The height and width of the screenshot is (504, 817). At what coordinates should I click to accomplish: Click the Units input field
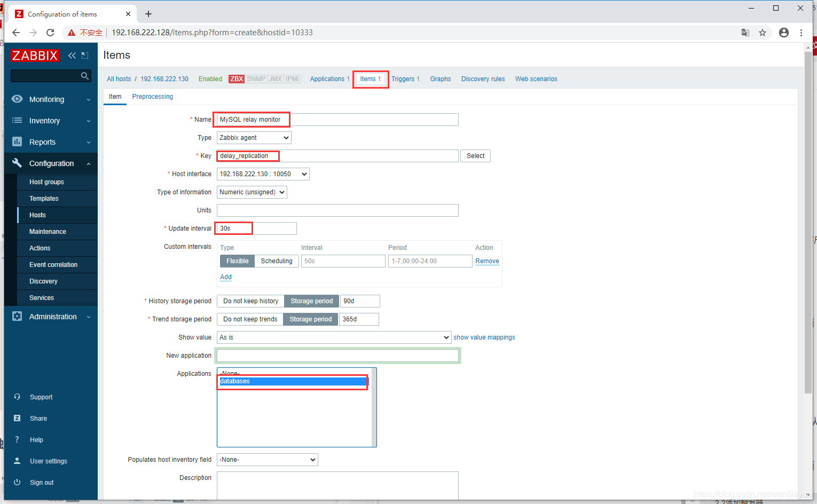pyautogui.click(x=337, y=210)
